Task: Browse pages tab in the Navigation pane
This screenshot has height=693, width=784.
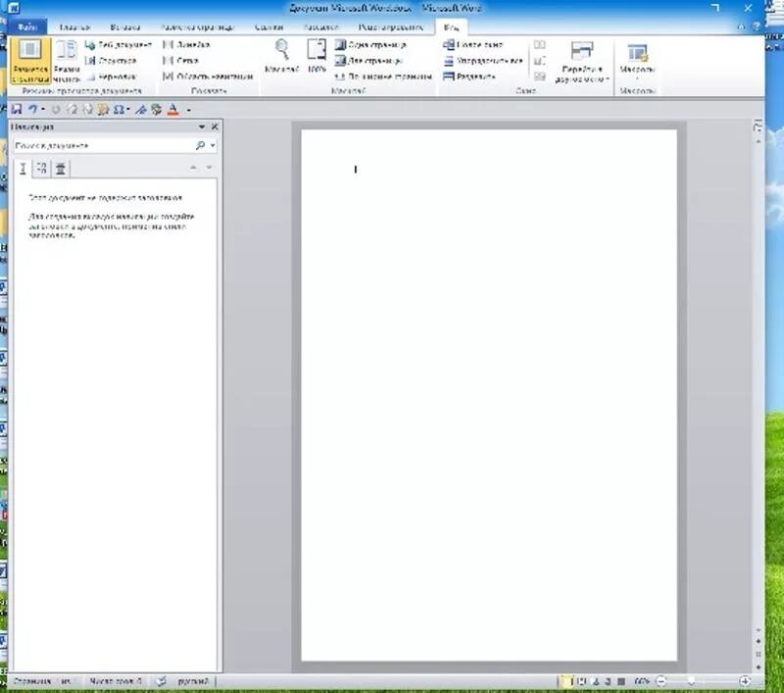Action: pos(41,169)
